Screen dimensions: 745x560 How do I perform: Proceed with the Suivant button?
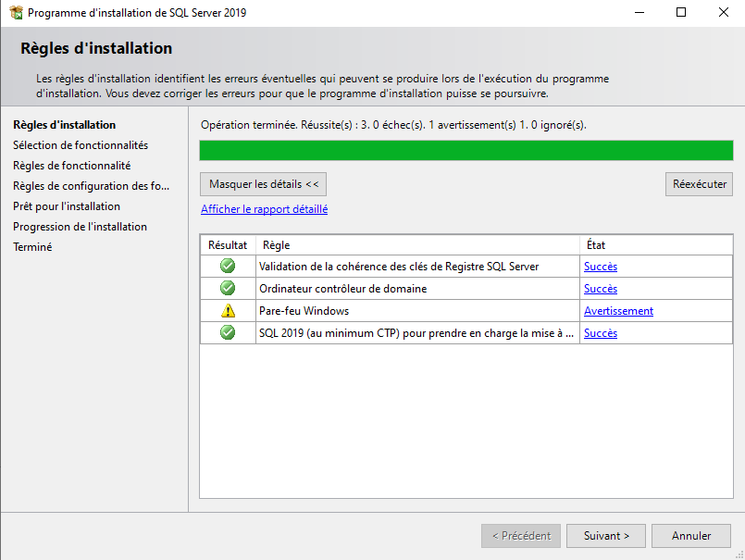pyautogui.click(x=606, y=535)
